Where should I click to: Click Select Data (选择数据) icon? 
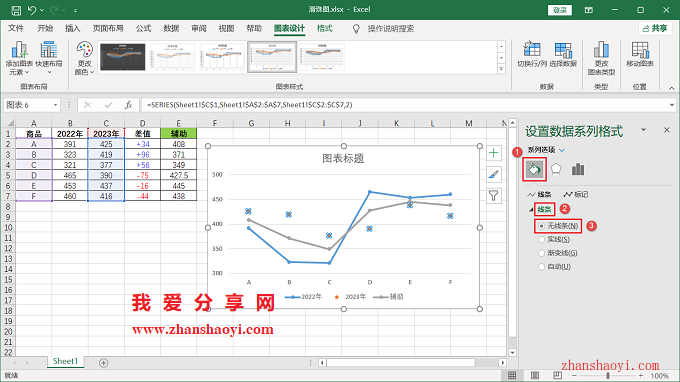coord(563,55)
